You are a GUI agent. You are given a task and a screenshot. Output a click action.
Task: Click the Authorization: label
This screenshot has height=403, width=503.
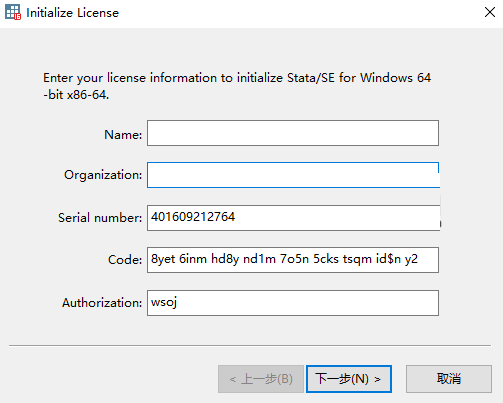coord(102,303)
